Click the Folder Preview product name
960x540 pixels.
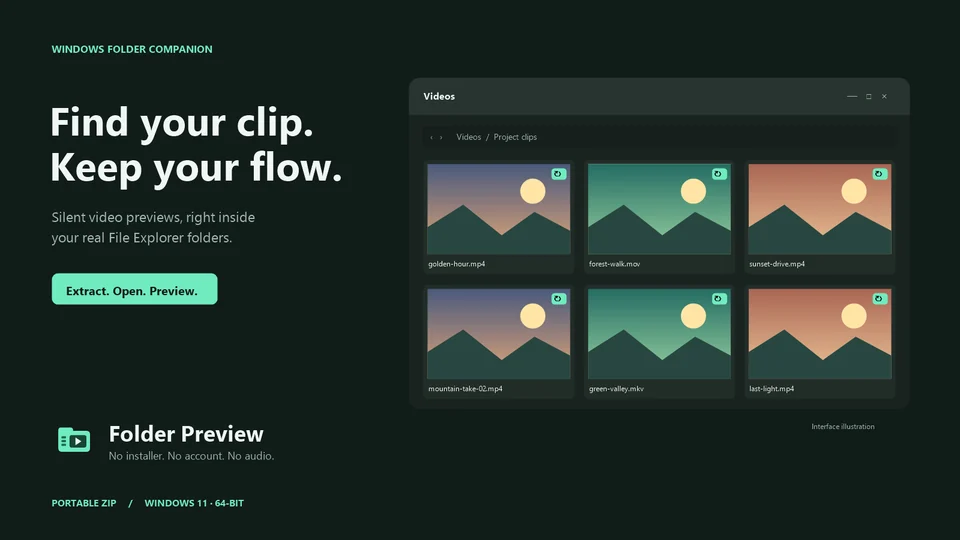tap(186, 434)
